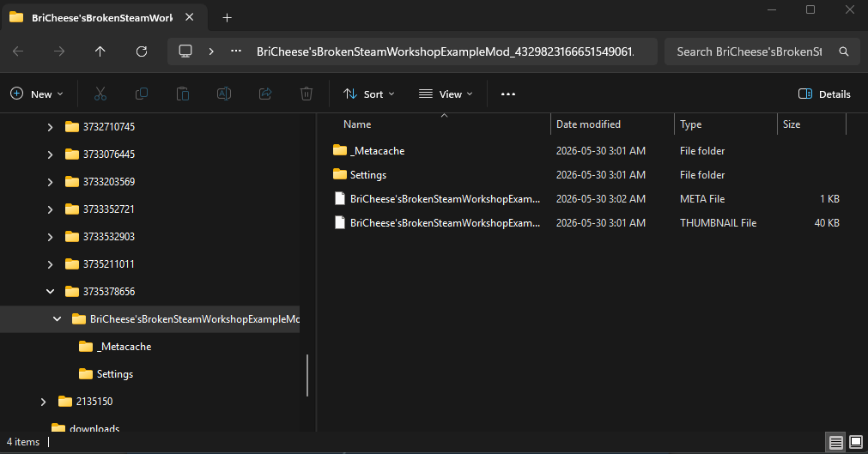Select Settings in the navigation tree
This screenshot has height=454, width=868.
coord(115,374)
